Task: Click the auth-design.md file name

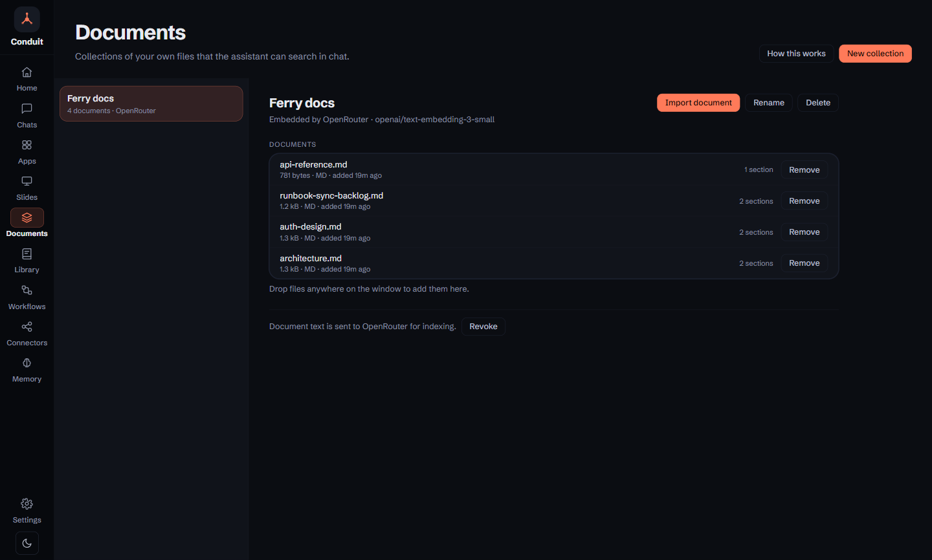Action: (311, 227)
